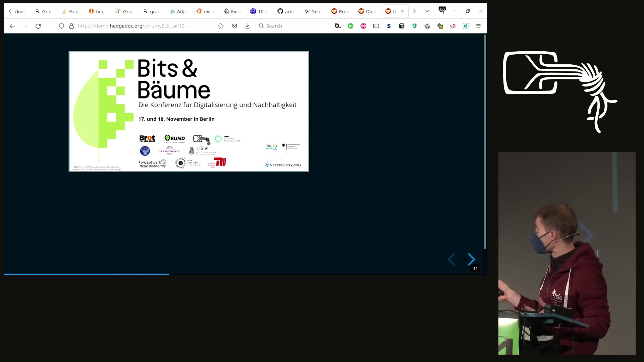Screen dimensions: 644x362
Task: Switch to the 'doxy' tab
Action: click(19, 11)
